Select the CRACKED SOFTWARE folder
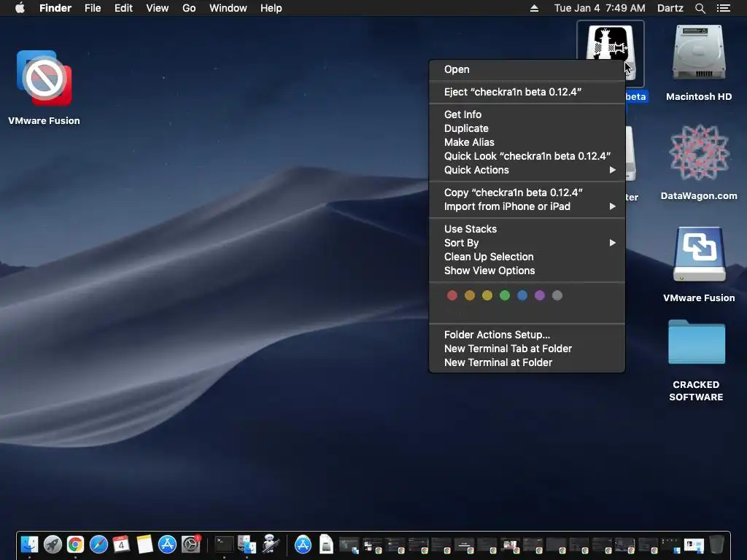 tap(696, 342)
